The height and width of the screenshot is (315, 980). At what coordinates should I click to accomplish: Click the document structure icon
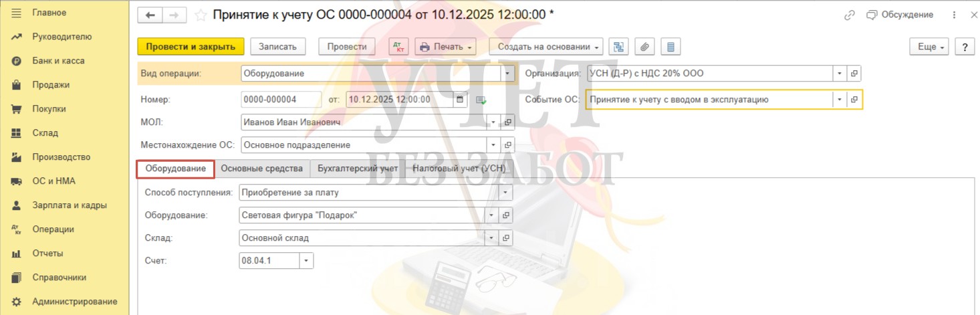click(x=619, y=47)
